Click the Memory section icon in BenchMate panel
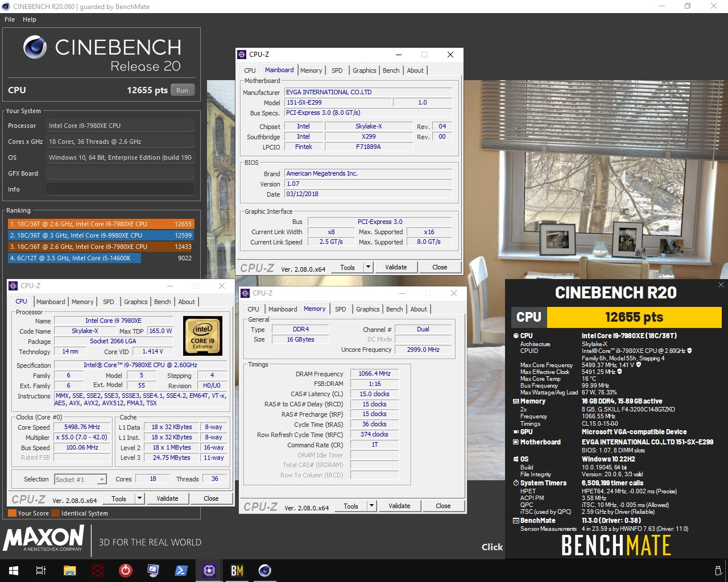Viewport: 728px width, 582px height. click(515, 401)
